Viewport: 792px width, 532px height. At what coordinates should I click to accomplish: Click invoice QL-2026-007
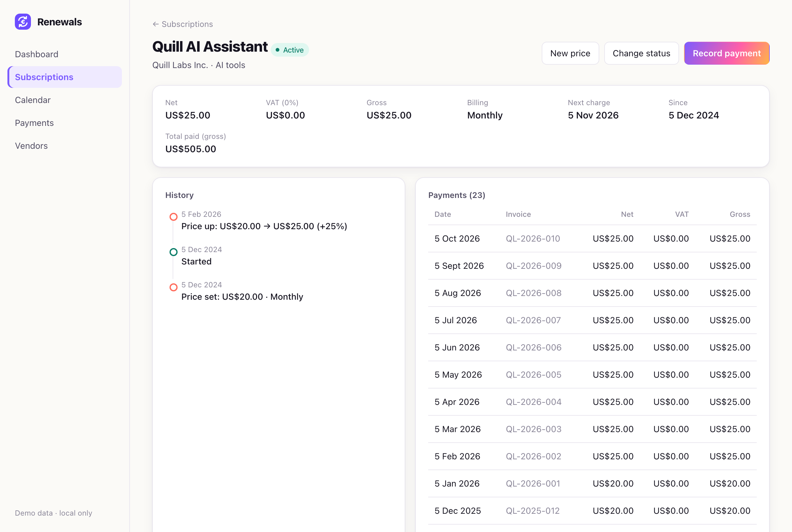click(533, 320)
